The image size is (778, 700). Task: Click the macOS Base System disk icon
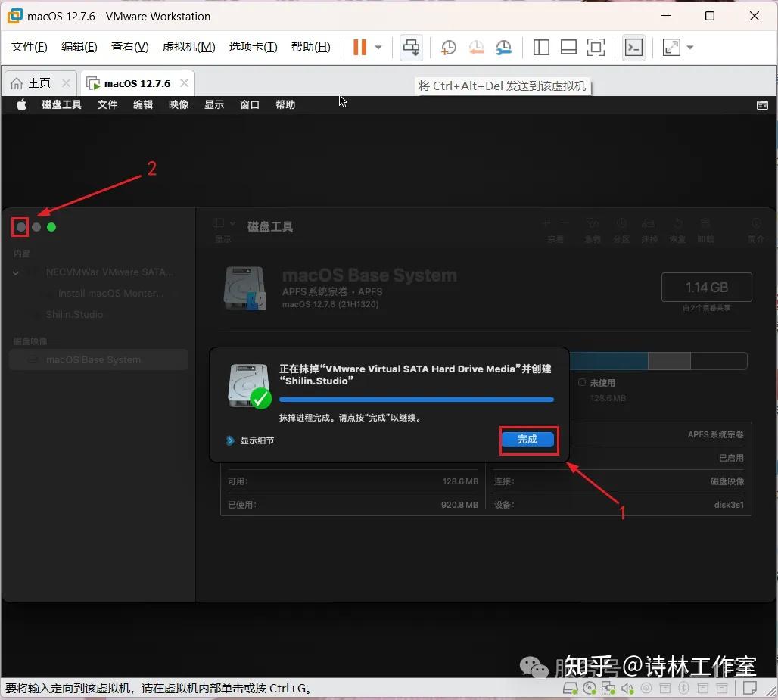245,289
